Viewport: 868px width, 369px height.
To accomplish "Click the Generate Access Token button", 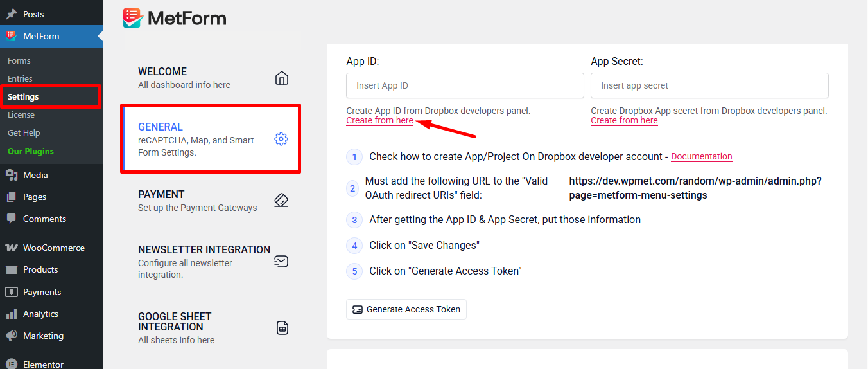I will [406, 309].
